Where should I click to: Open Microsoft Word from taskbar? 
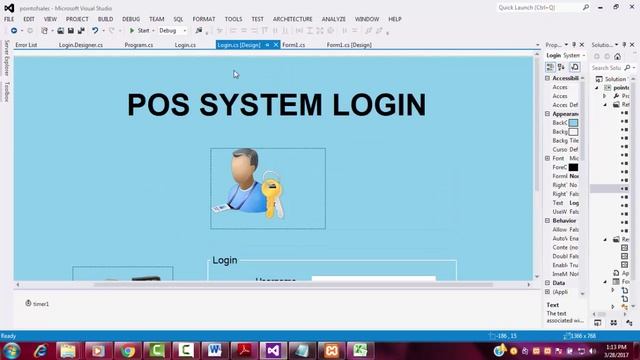click(x=214, y=351)
